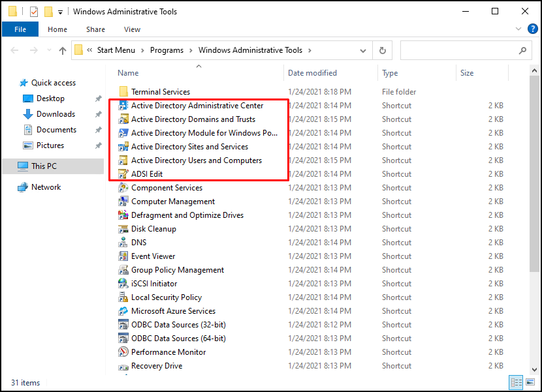Expand the ribbon with the chevron

pyautogui.click(x=518, y=29)
